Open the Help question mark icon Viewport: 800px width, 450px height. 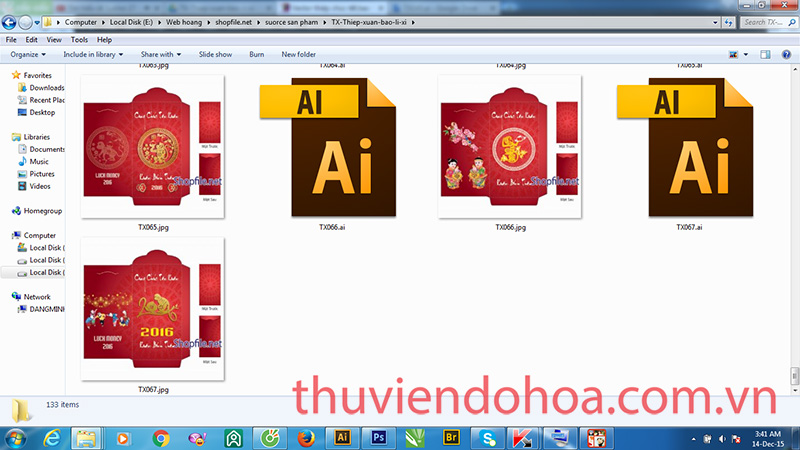(x=786, y=55)
